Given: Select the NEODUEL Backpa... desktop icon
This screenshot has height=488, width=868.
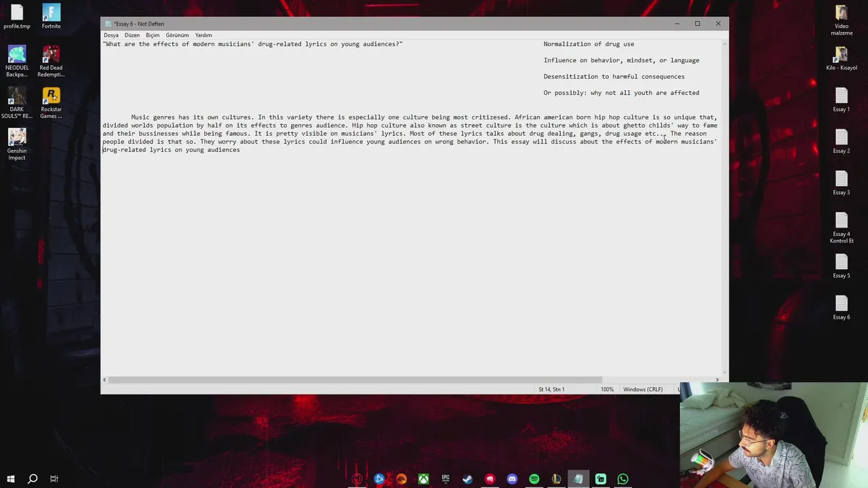Looking at the screenshot, I should point(17,61).
